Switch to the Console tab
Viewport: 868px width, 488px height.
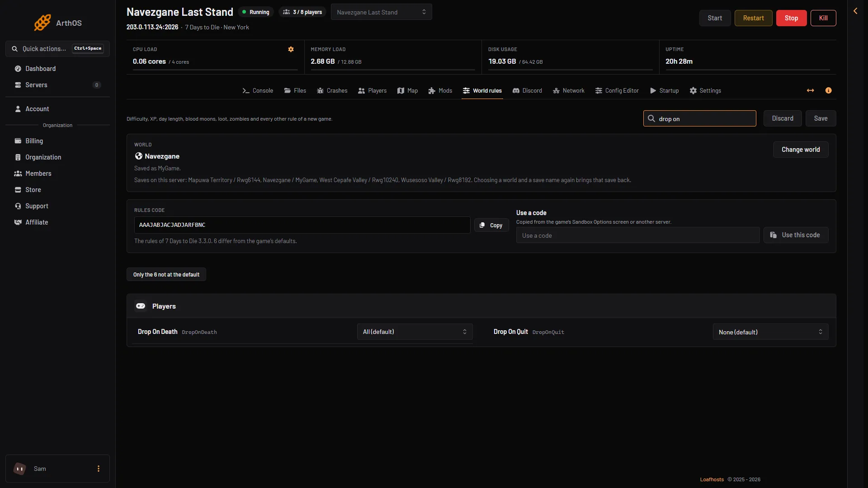(258, 90)
